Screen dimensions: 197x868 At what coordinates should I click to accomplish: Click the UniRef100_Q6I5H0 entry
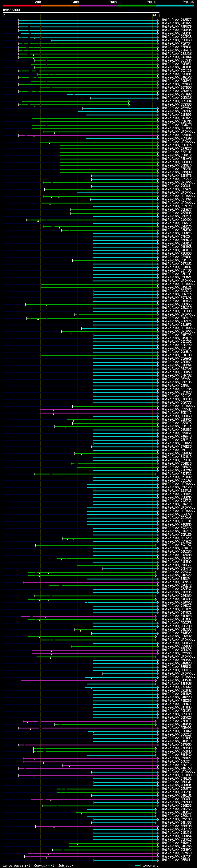click(177, 60)
